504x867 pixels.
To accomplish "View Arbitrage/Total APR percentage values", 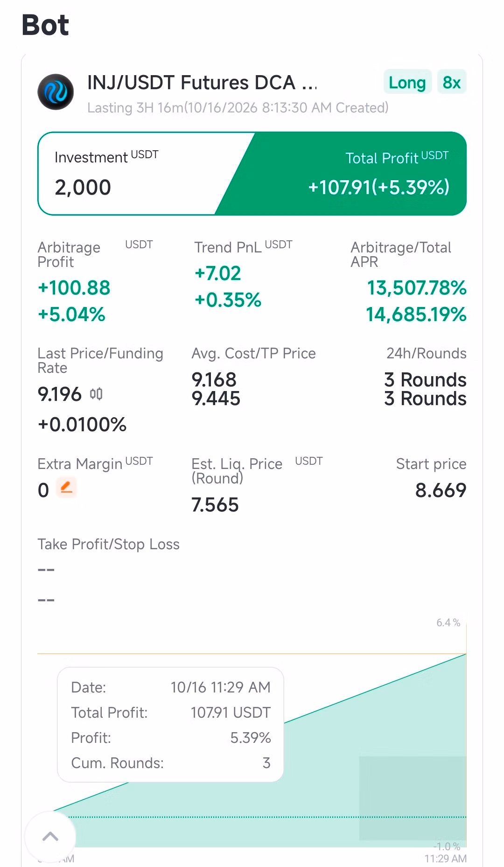I will (x=416, y=301).
